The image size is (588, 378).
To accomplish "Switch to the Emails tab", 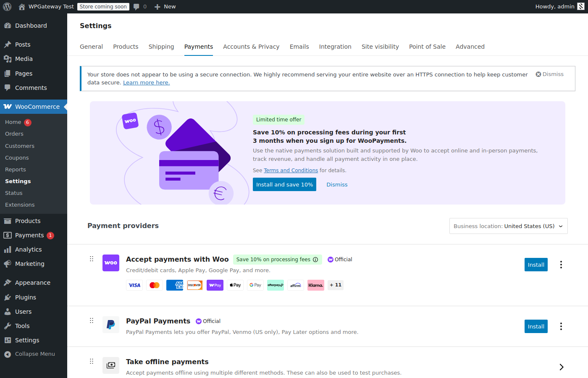I will pyautogui.click(x=299, y=47).
